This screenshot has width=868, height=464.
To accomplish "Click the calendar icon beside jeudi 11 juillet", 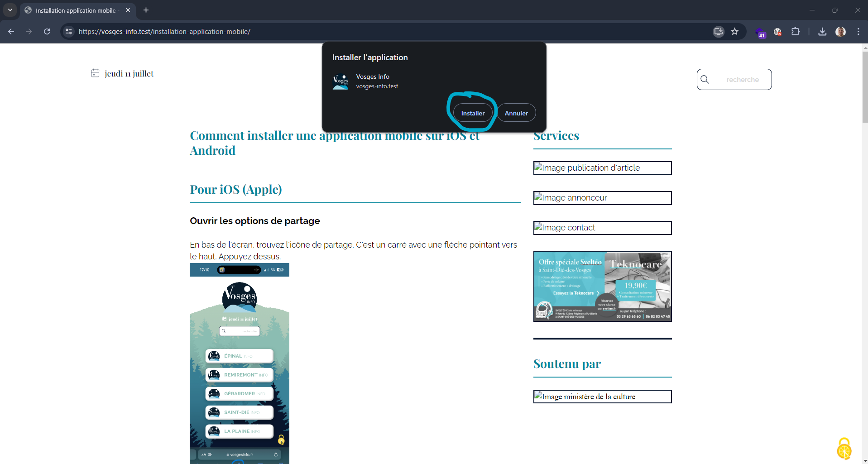I will pyautogui.click(x=95, y=73).
